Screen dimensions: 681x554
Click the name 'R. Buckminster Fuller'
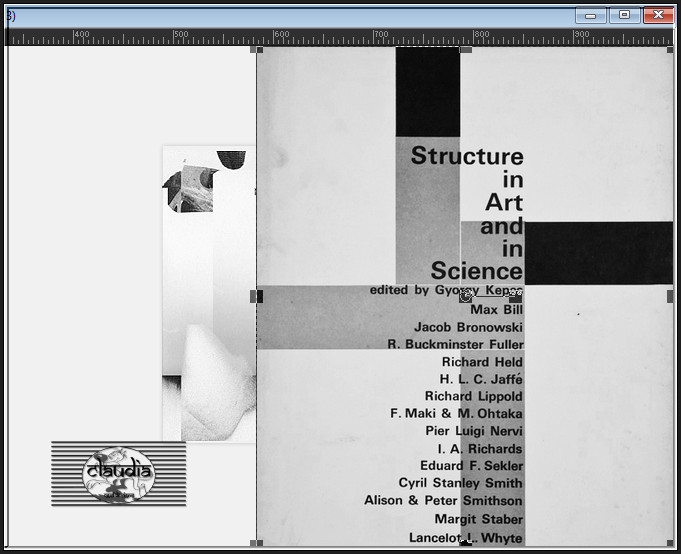pyautogui.click(x=456, y=344)
